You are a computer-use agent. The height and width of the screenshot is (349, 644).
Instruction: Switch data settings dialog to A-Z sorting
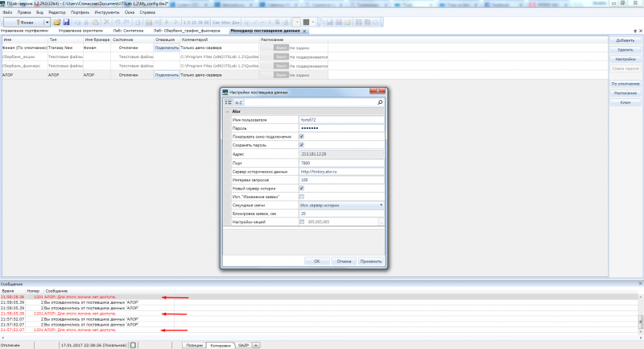pyautogui.click(x=238, y=102)
